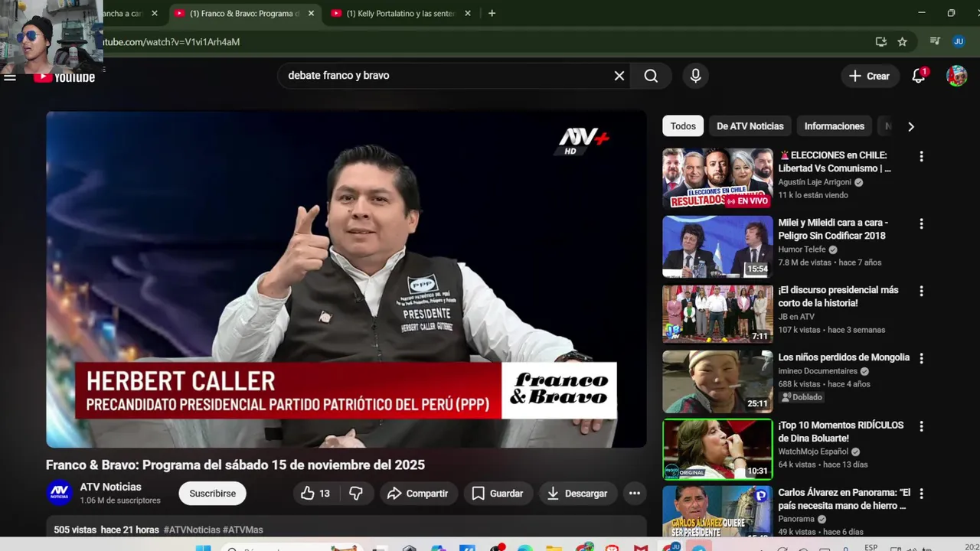Click the video player to pause
The image size is (980, 551).
(x=346, y=279)
